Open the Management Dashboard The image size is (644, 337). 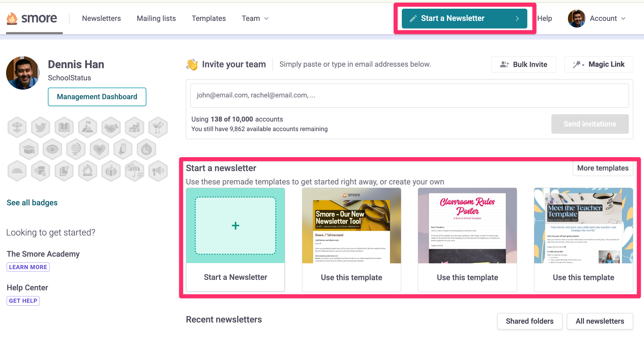coord(97,97)
